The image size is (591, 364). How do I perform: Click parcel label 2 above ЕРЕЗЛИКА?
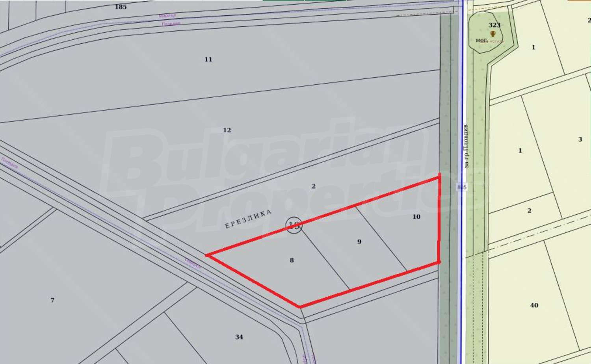tap(313, 186)
